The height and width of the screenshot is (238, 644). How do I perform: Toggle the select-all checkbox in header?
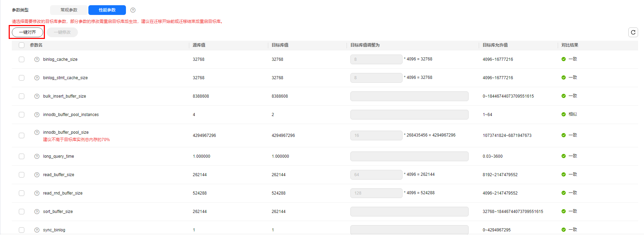pyautogui.click(x=22, y=45)
